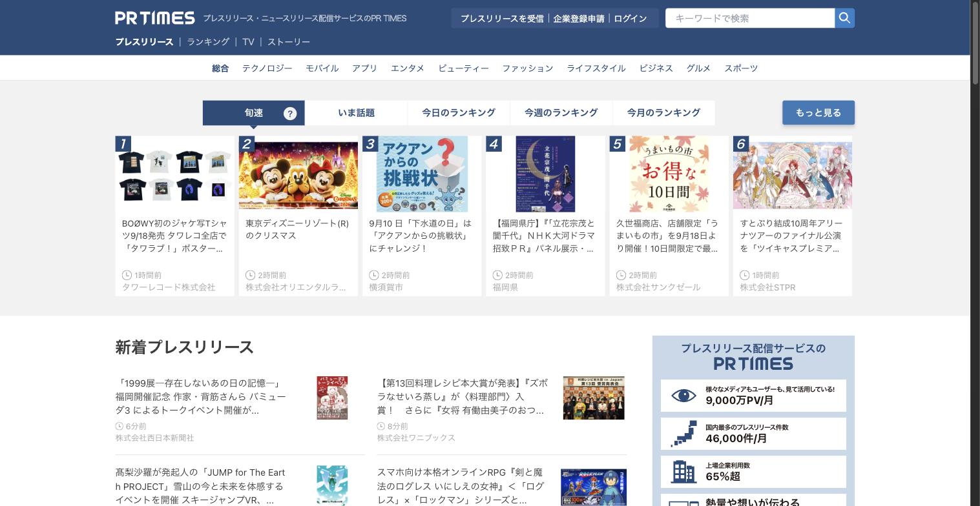This screenshot has width=980, height=506.
Task: Click 株式会社サンクゼール company name
Action: [x=658, y=287]
